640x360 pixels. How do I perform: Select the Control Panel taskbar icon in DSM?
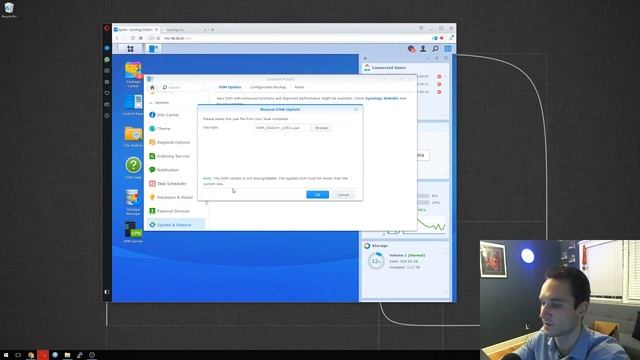coord(153,49)
